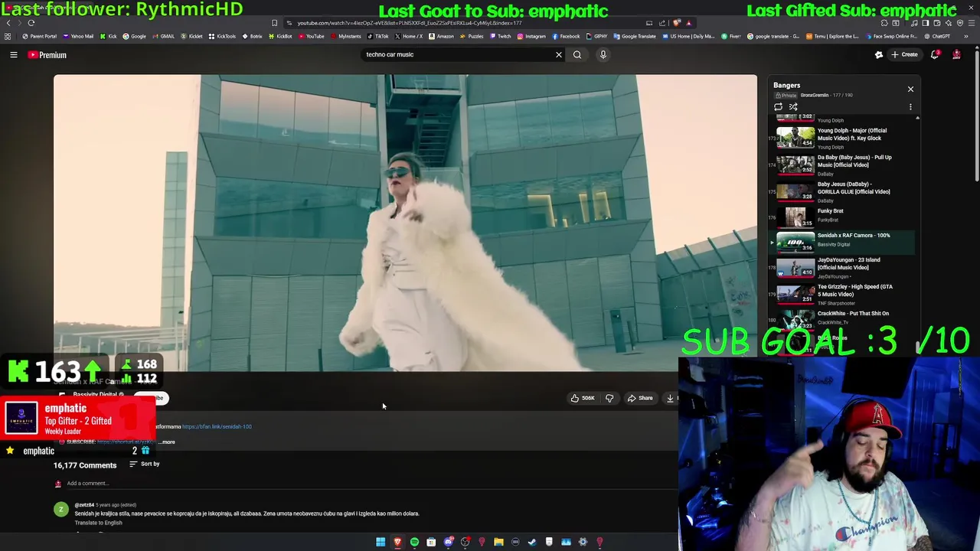Viewport: 980px width, 551px height.
Task: Go back in browser history
Action: click(8, 23)
